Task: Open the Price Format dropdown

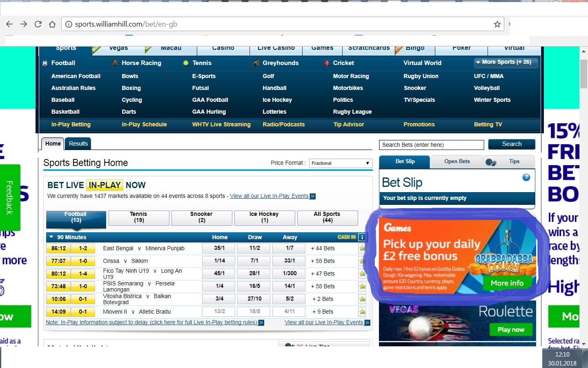Action: [341, 163]
